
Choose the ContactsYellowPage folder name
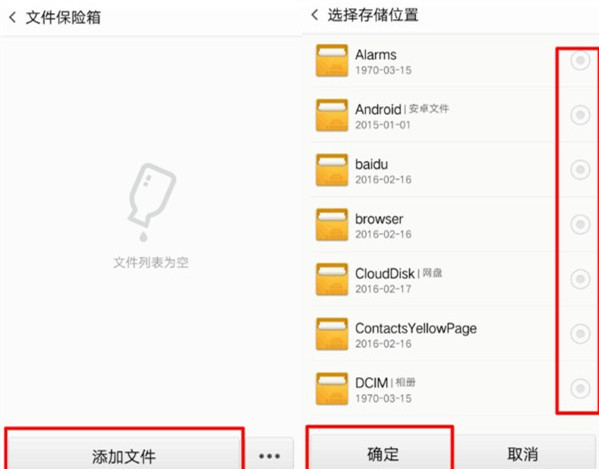[x=416, y=328]
